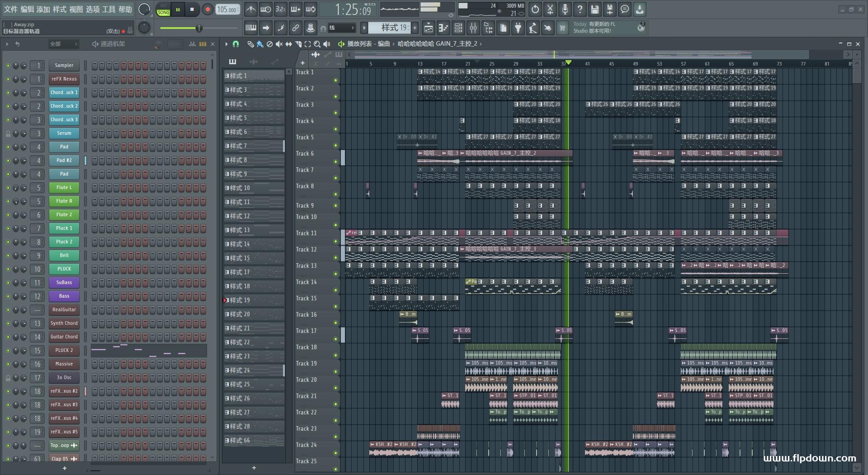The image size is (868, 475).
Task: Show the channel rack icon
Action: click(x=458, y=28)
